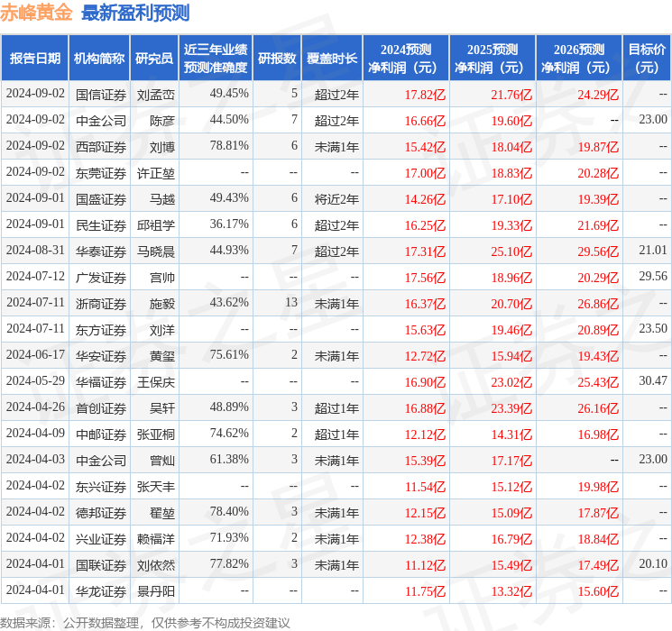The width and height of the screenshot is (672, 631).
Task: Click 2026 forecast 15.60亿
Action: pos(598,591)
